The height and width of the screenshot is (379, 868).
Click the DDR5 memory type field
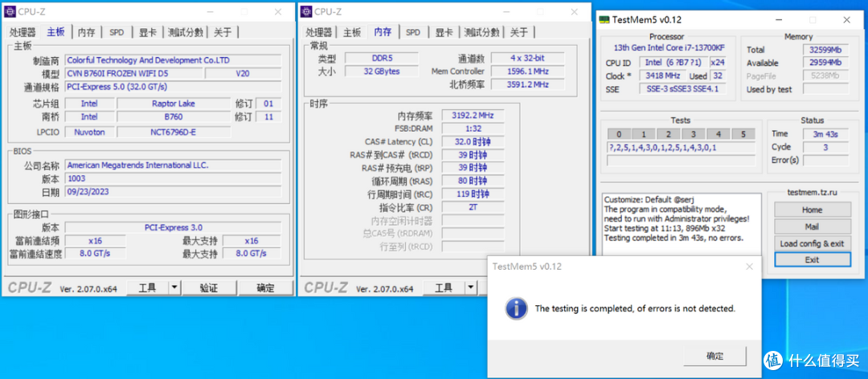pos(382,58)
